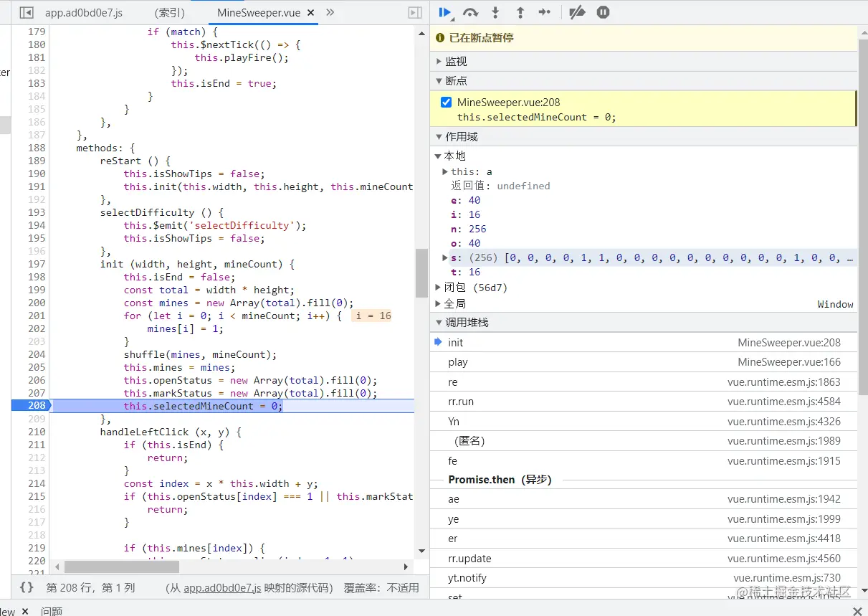Toggle the file navigator sidebar
This screenshot has width=868, height=616.
tap(27, 13)
